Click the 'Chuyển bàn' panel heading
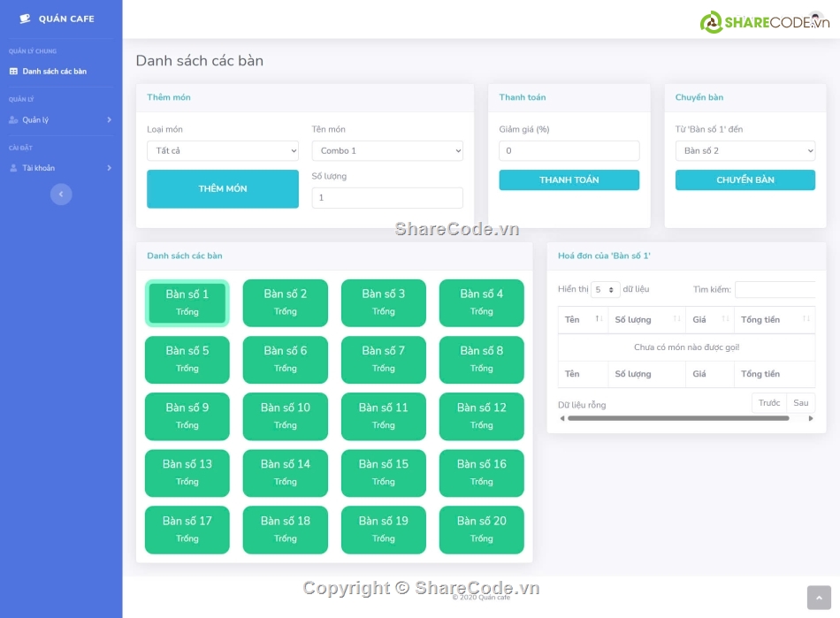The width and height of the screenshot is (840, 618). click(x=699, y=97)
